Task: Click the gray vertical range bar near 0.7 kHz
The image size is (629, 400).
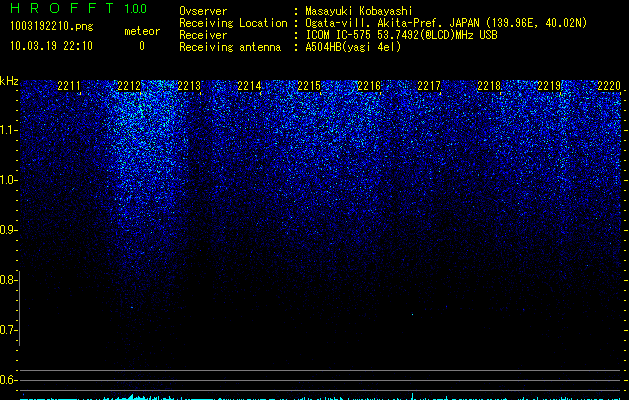Action: [x=19, y=308]
